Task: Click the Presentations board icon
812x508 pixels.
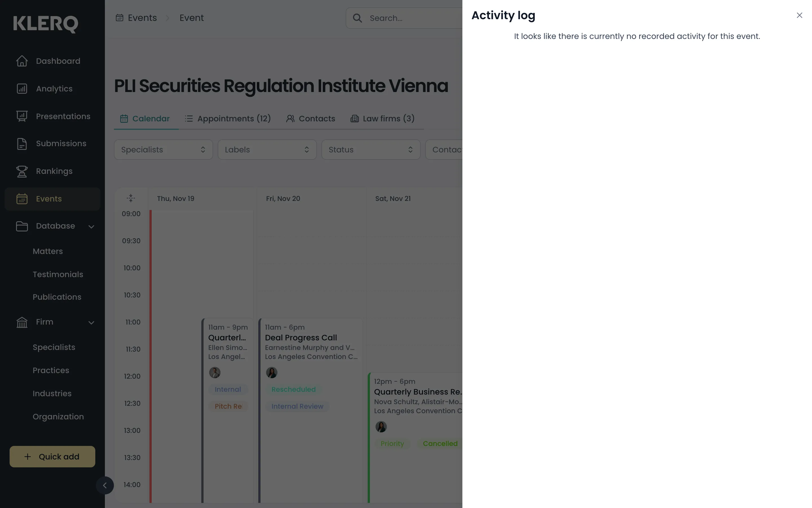Action: [22, 116]
